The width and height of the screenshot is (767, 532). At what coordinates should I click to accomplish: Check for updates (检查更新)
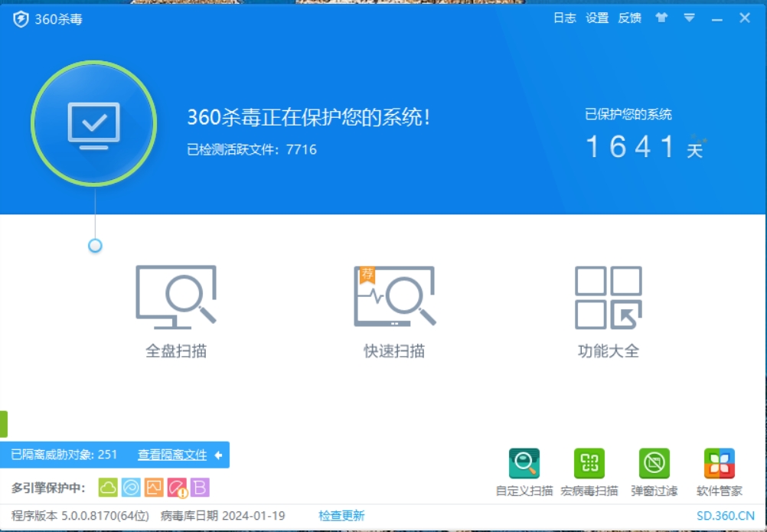(343, 515)
